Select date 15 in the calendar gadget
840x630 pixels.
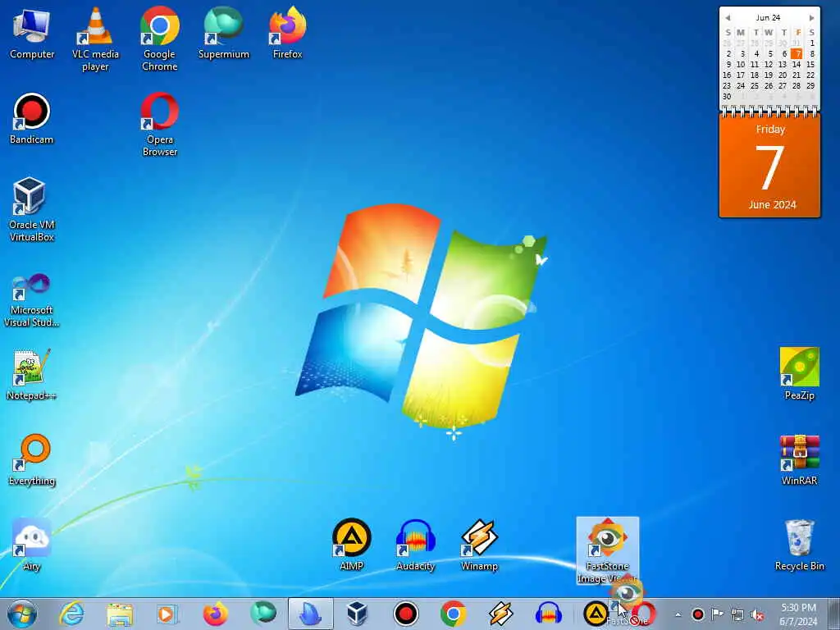[x=810, y=64]
